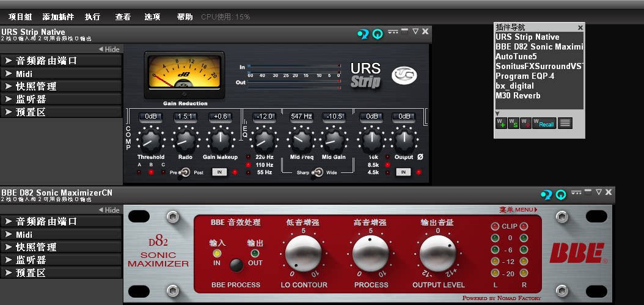This screenshot has width=644, height=305.
Task: Open the 项目组 menu
Action: (x=20, y=17)
